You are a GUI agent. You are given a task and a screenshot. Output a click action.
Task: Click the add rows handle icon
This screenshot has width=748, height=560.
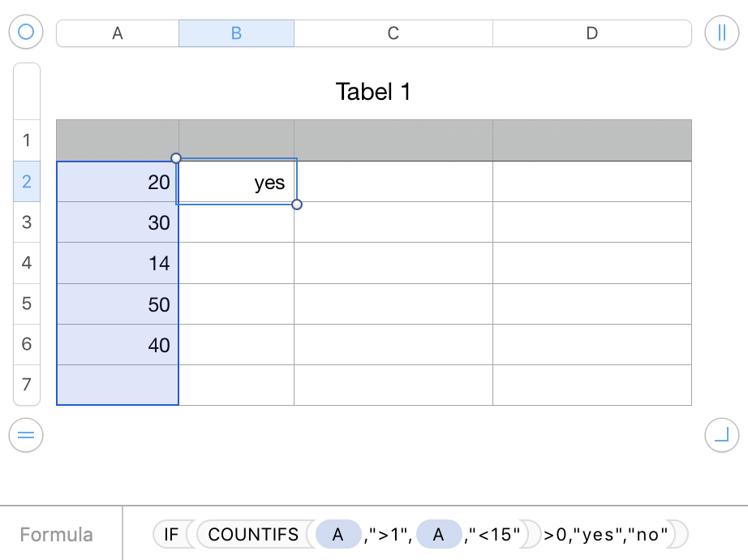pyautogui.click(x=26, y=436)
